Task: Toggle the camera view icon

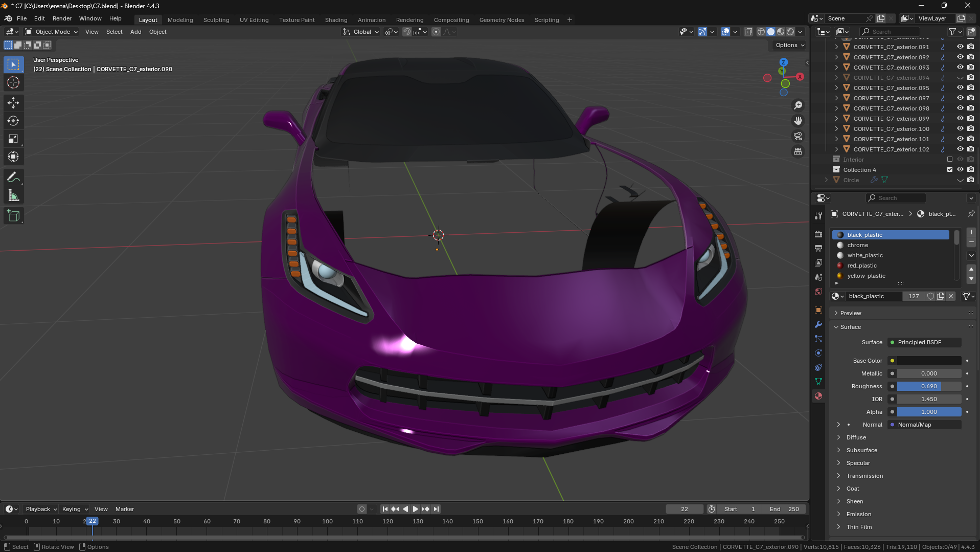Action: tap(798, 136)
